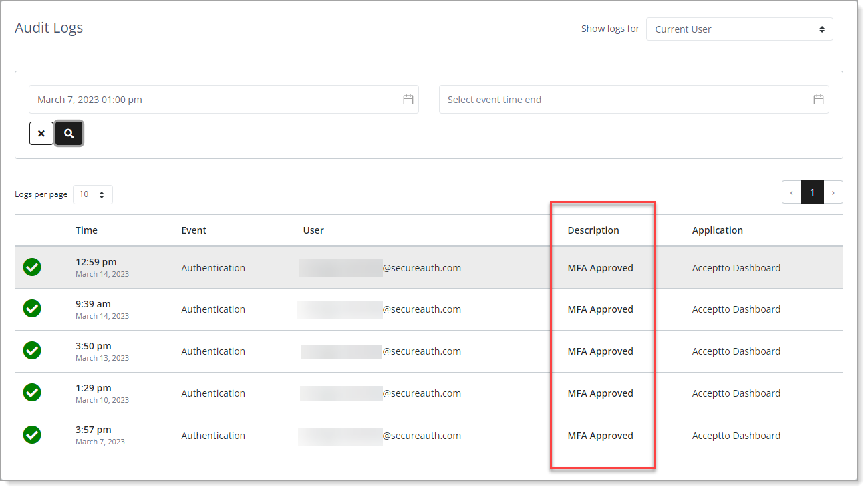Select page 1 in pagination

pyautogui.click(x=813, y=192)
